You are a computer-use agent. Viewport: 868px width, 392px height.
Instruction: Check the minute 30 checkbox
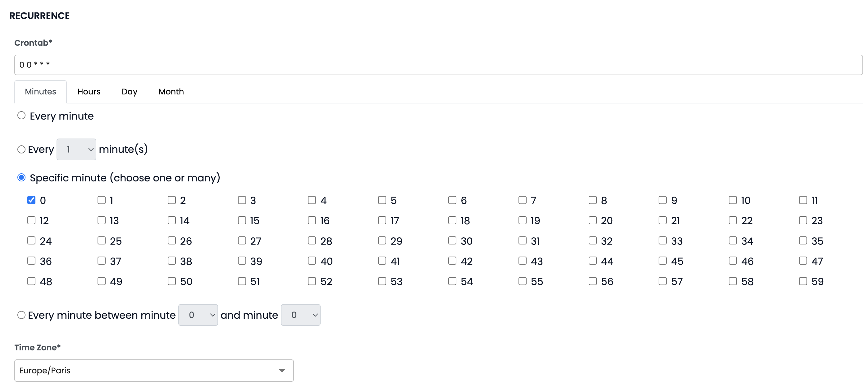[452, 240]
